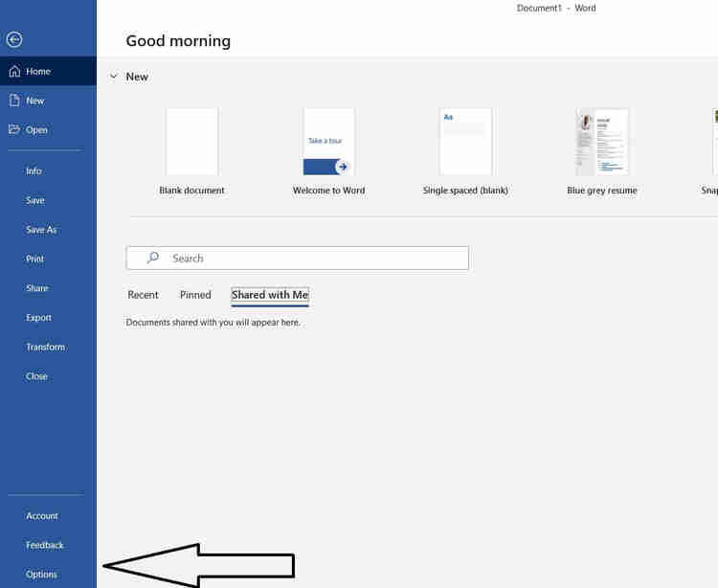This screenshot has width=718, height=588.
Task: Click the Welcome to Word label
Action: 328,191
